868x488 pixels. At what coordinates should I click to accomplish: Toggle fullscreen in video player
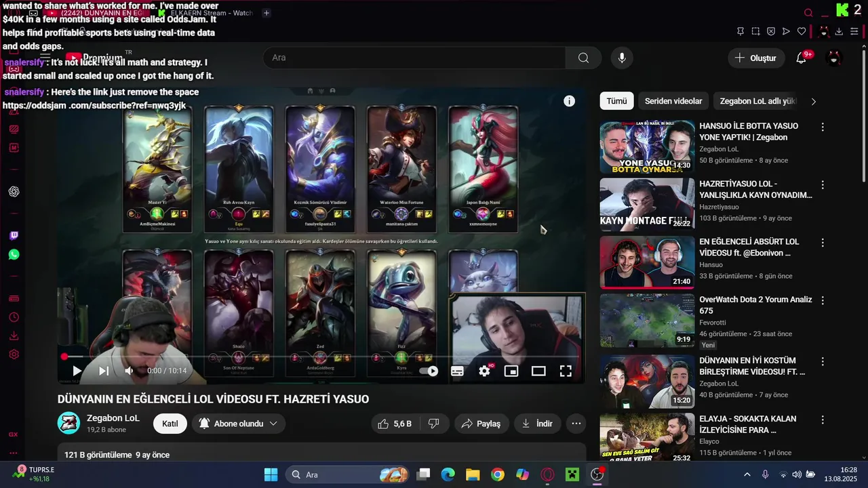click(x=566, y=371)
